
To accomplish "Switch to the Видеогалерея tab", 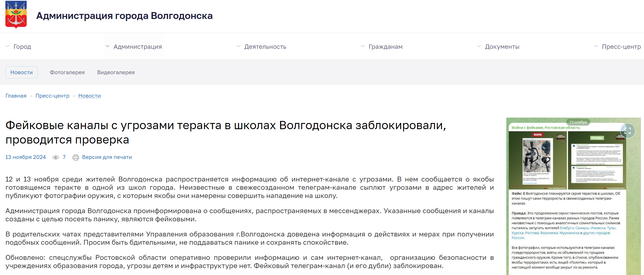I will coord(116,72).
